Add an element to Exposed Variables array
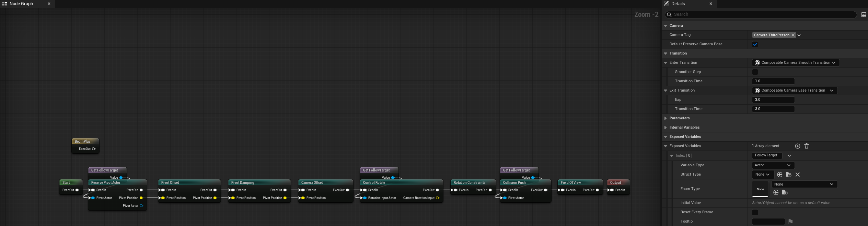Viewport: 868px width, 226px height. [x=797, y=146]
